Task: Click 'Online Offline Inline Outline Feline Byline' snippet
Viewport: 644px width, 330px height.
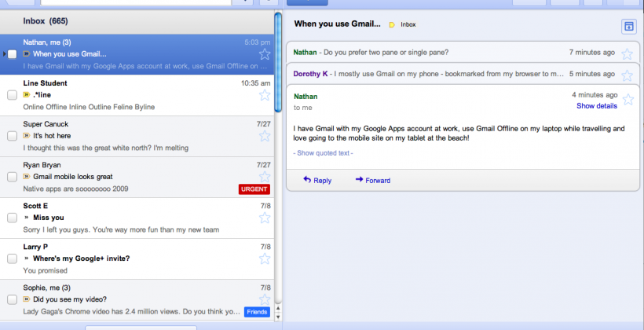Action: coord(89,107)
